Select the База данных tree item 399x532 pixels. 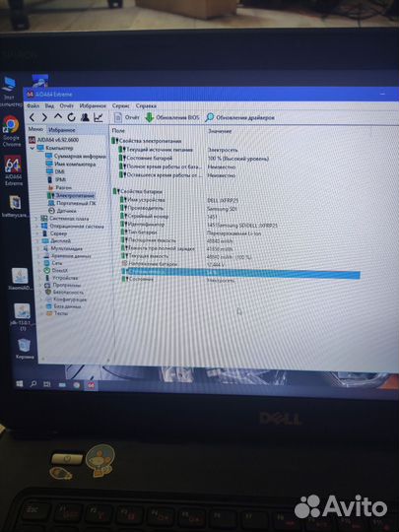tap(63, 306)
